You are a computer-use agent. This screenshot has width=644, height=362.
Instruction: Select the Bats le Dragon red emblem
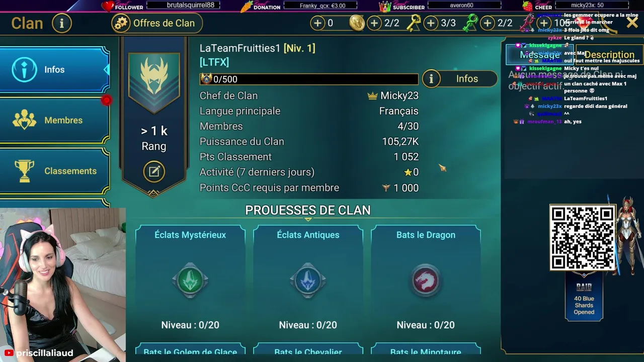pyautogui.click(x=426, y=280)
